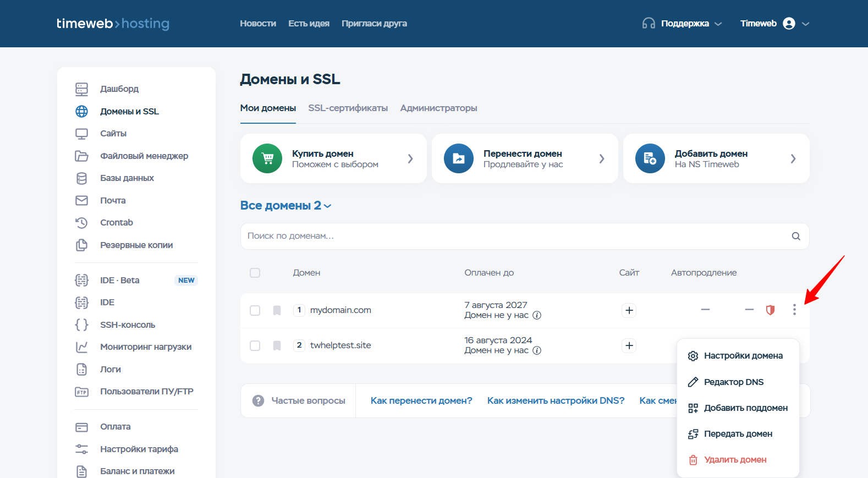Image resolution: width=868 pixels, height=478 pixels.
Task: Open the Новости link in header
Action: click(258, 24)
